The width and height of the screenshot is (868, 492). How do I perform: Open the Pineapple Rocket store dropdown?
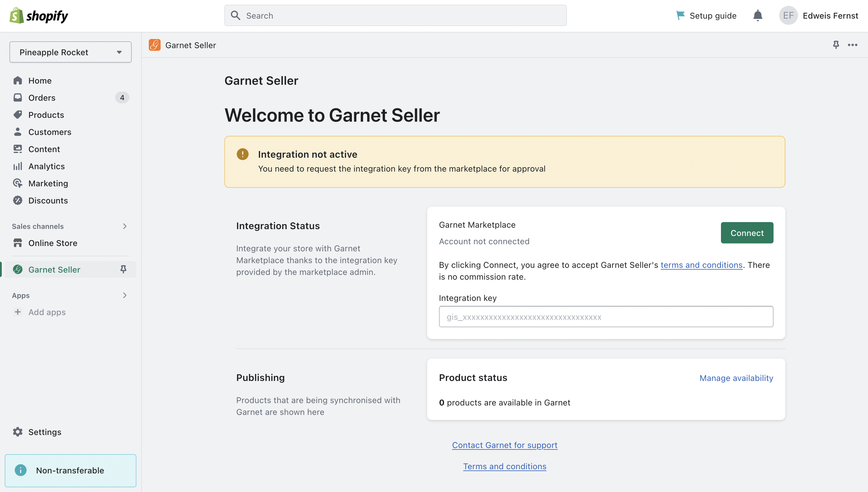coord(70,52)
